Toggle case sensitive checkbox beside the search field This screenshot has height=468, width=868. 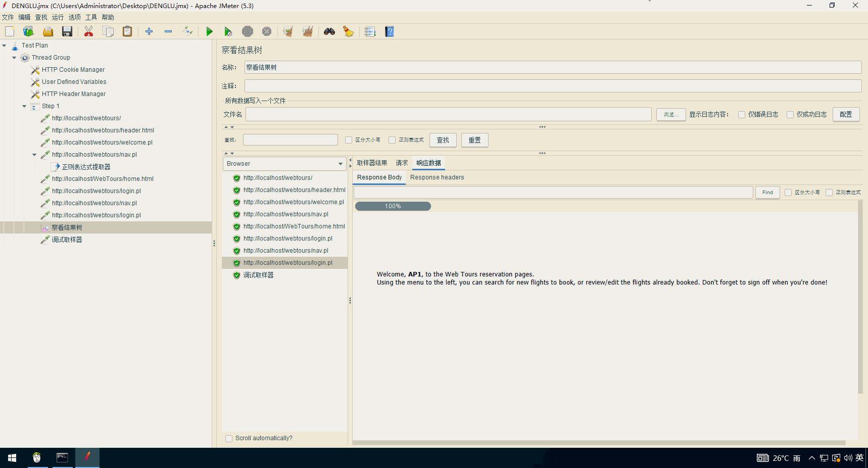[x=349, y=140]
